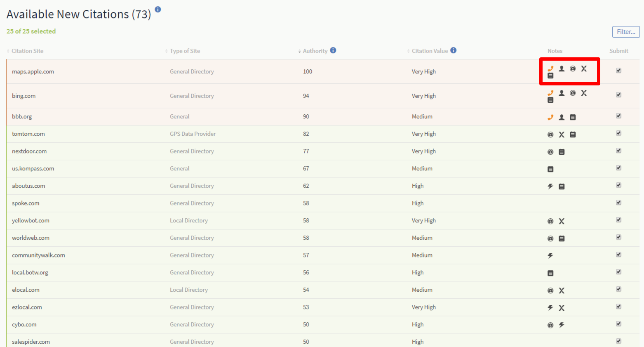
Task: Click the lightning bolt icon in aboutus.com row
Action: tap(550, 186)
